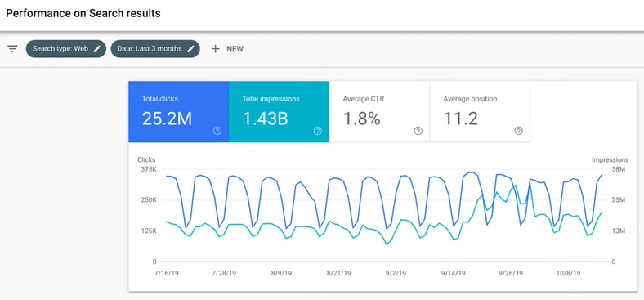644x300 pixels.
Task: Click the 125K axis label
Action: tap(148, 231)
